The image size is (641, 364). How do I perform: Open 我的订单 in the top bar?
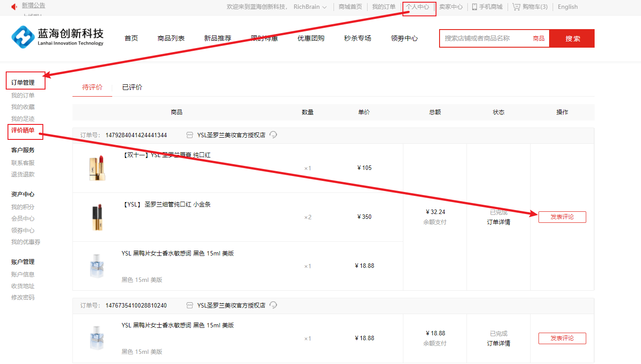coord(383,7)
